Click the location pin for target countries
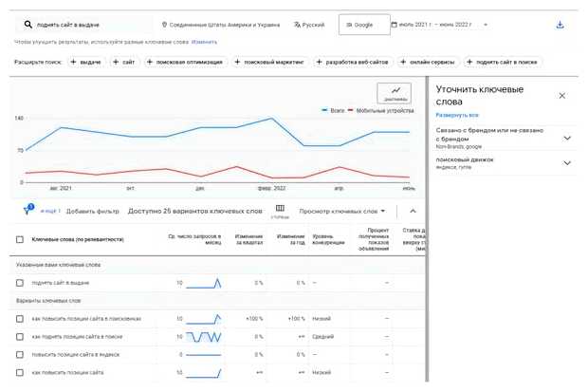The width and height of the screenshot is (588, 392). [x=165, y=25]
